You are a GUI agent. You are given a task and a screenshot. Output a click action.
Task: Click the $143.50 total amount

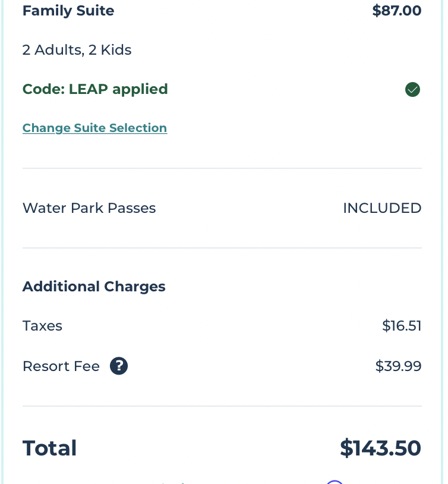[380, 448]
